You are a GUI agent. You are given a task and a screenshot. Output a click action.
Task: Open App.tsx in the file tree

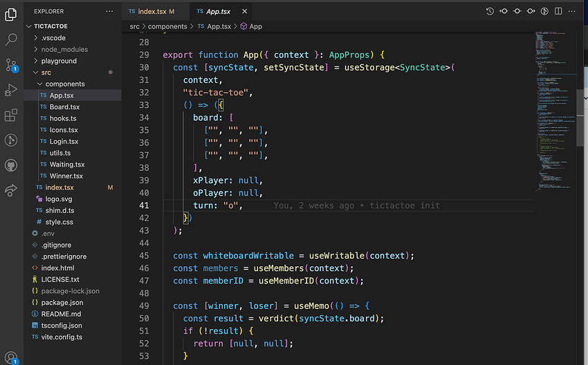tap(73, 95)
